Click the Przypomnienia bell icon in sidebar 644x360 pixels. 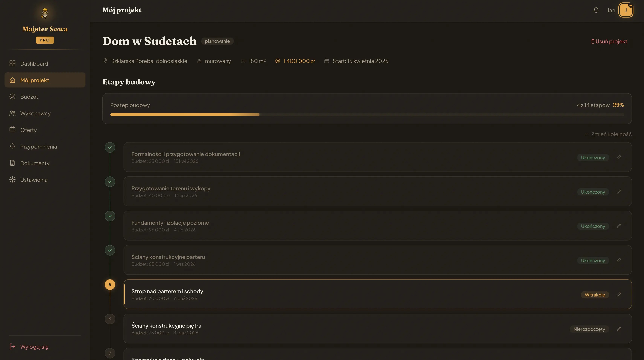click(x=12, y=146)
